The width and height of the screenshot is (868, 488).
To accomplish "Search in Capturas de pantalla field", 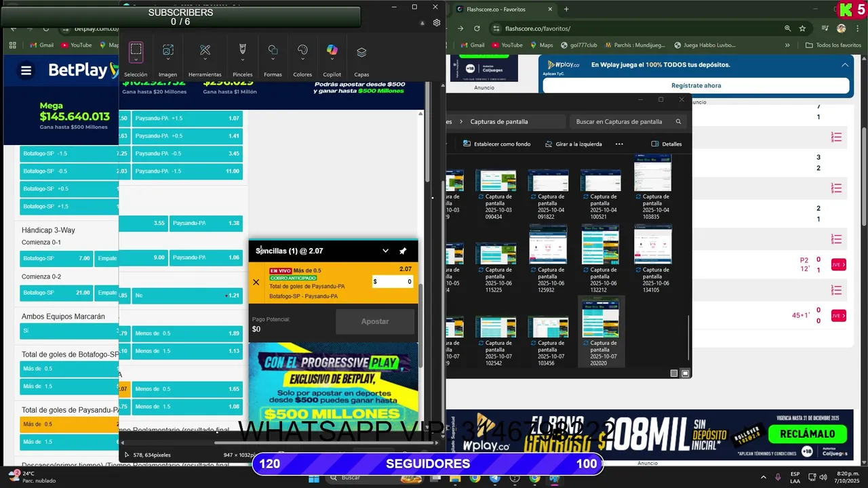I will (627, 121).
